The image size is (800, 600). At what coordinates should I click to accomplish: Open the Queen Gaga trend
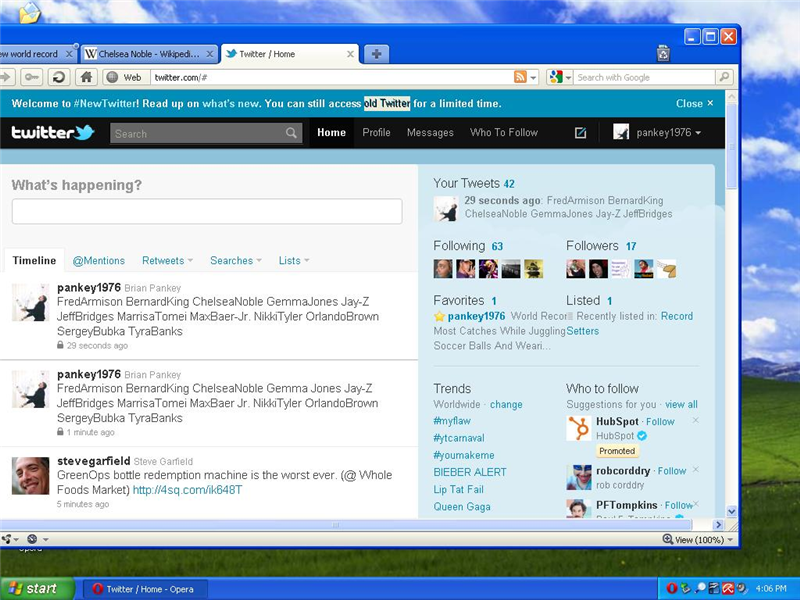point(462,507)
